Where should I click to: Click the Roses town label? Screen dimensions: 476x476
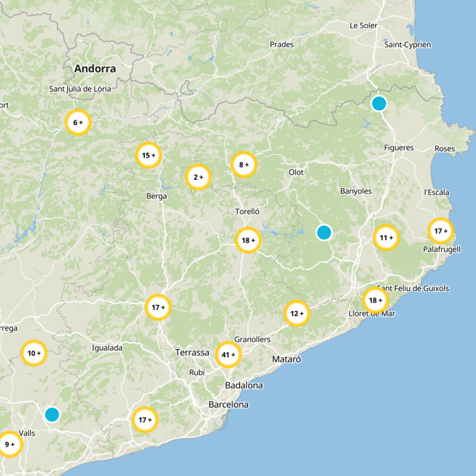pos(444,149)
